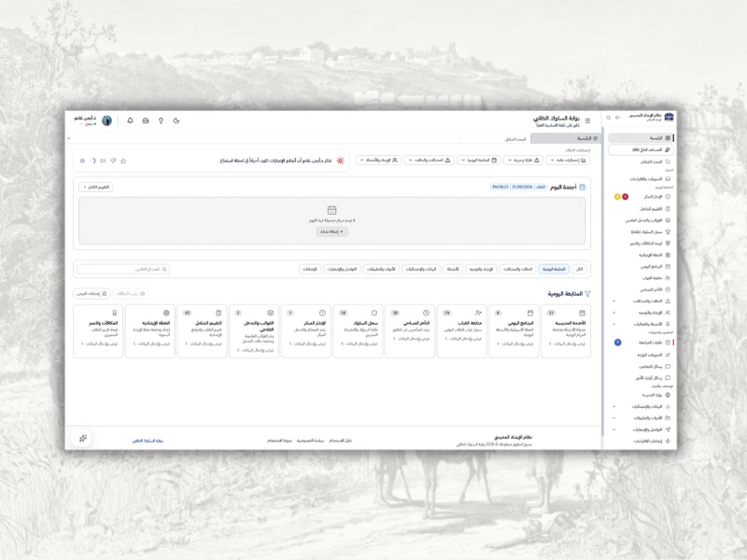
Task: Open the طارئ وسريع dropdown
Action: pyautogui.click(x=523, y=161)
